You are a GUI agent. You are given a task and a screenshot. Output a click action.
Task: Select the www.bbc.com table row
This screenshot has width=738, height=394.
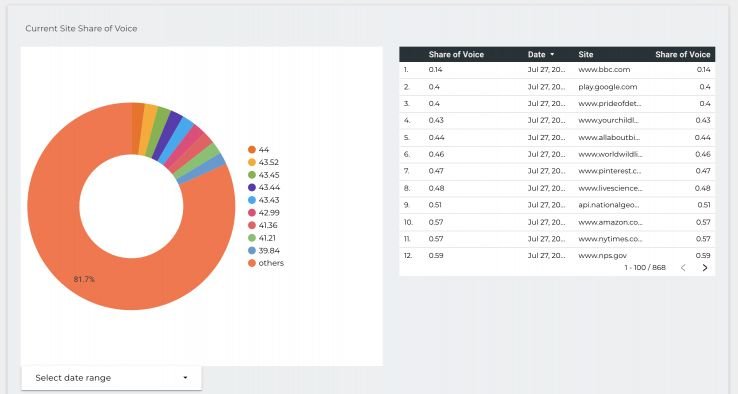click(557, 70)
